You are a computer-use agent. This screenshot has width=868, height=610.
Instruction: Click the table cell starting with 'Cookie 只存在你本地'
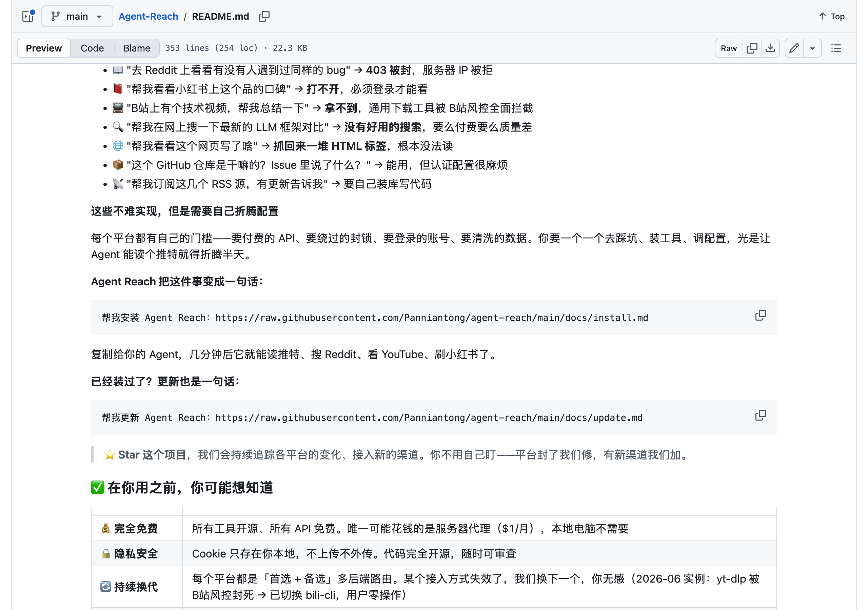(479, 553)
